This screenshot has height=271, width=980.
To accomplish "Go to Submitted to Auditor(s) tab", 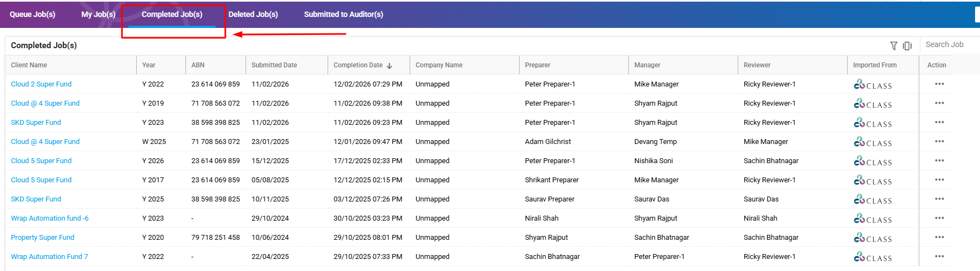I will tap(343, 14).
